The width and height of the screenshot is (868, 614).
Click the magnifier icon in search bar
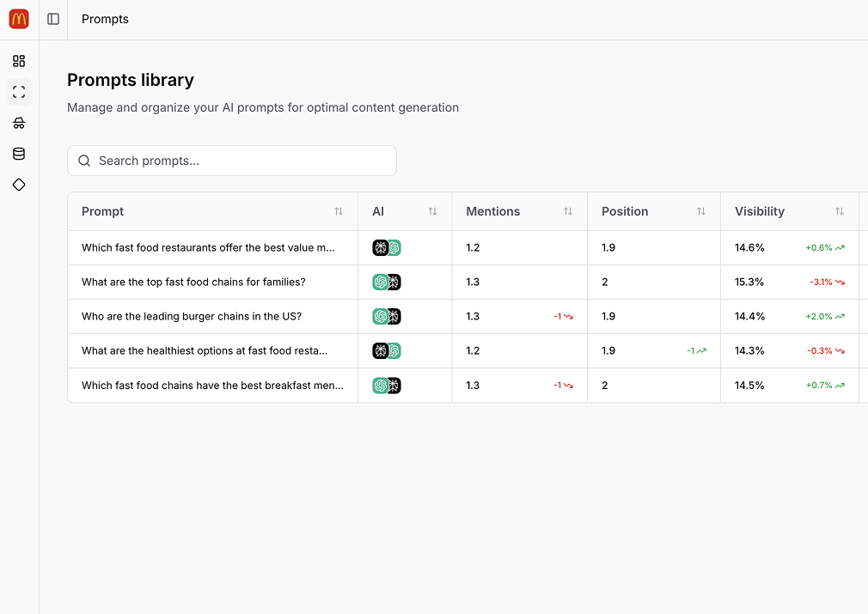click(83, 161)
